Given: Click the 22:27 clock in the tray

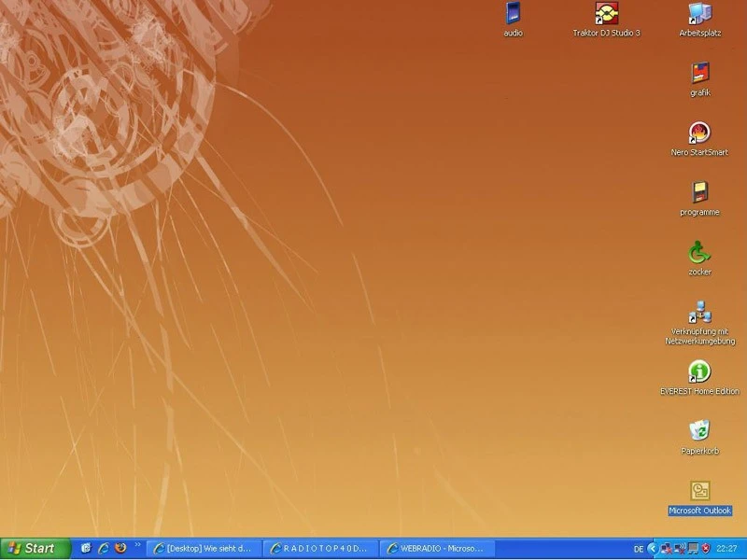Looking at the screenshot, I should point(726,548).
